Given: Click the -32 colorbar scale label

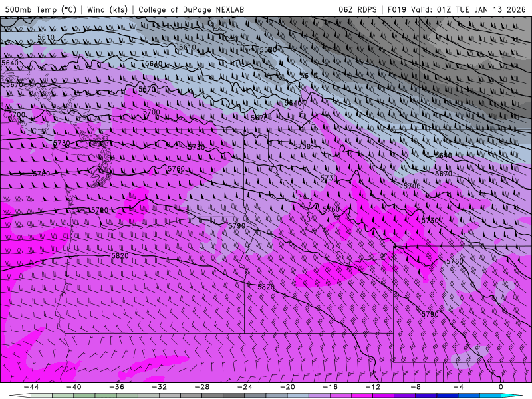Looking at the screenshot, I should tap(160, 387).
